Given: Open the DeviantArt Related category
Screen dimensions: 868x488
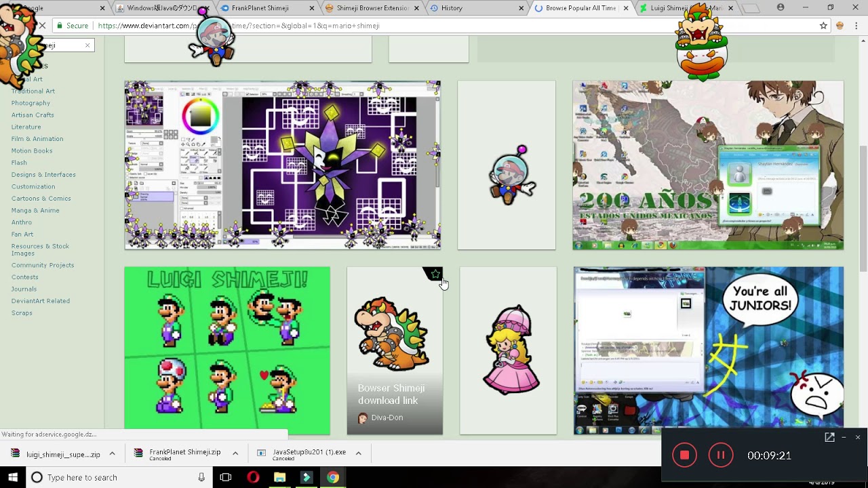Looking at the screenshot, I should [x=41, y=301].
